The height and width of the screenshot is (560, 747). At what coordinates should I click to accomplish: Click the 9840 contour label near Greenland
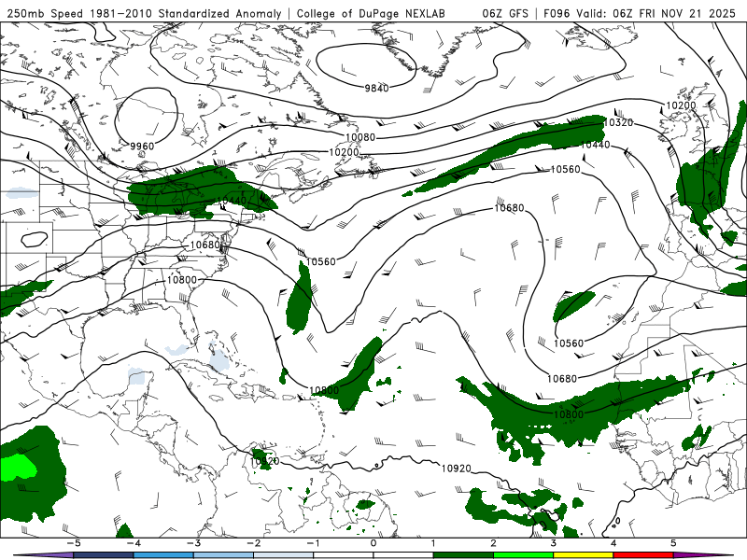point(377,88)
